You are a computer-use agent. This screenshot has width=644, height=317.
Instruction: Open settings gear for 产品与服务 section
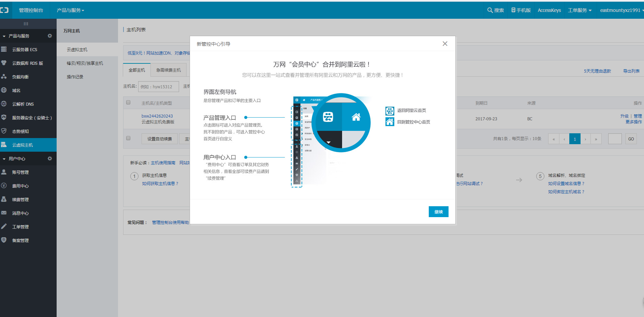[x=50, y=36]
